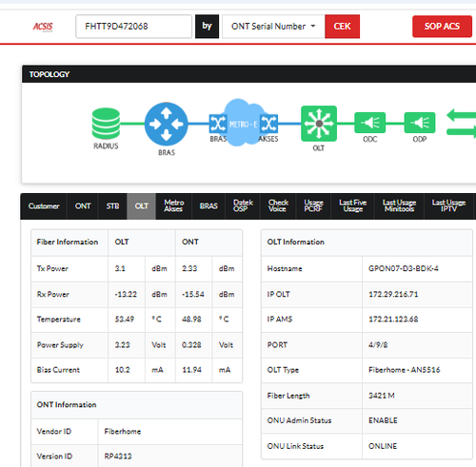Image resolution: width=476 pixels, height=467 pixels.
Task: Click hostname value GPON07-D3-BDK-4
Action: tap(404, 268)
